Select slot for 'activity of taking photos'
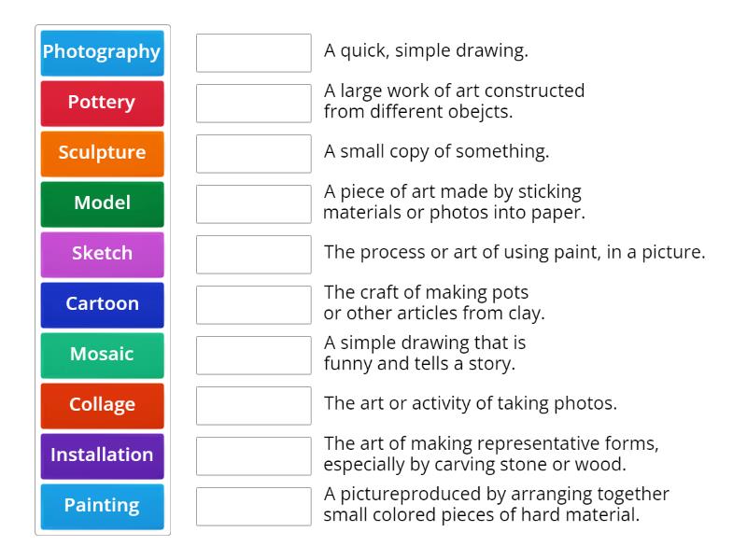Image resolution: width=747 pixels, height=560 pixels. click(x=254, y=406)
